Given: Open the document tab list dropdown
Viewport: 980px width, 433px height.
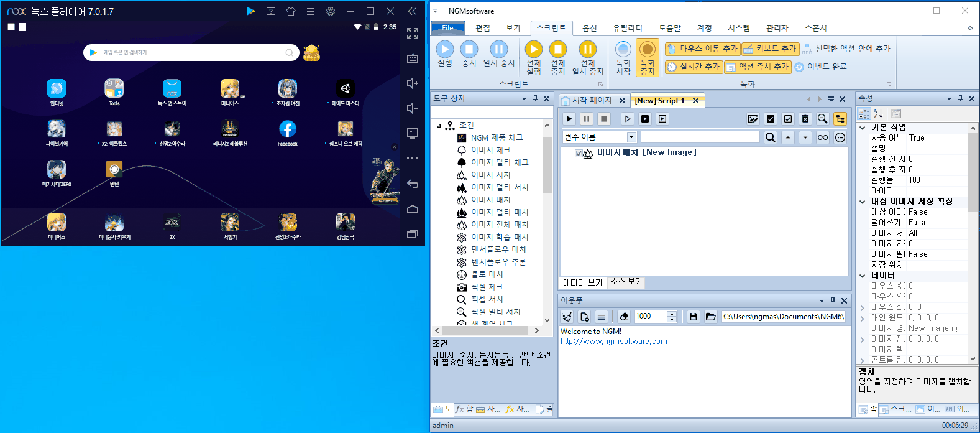Looking at the screenshot, I should click(x=831, y=100).
